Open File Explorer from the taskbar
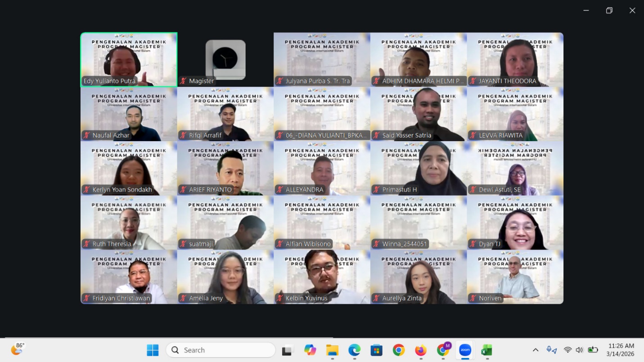Viewport: 644px width, 362px height. click(x=332, y=350)
